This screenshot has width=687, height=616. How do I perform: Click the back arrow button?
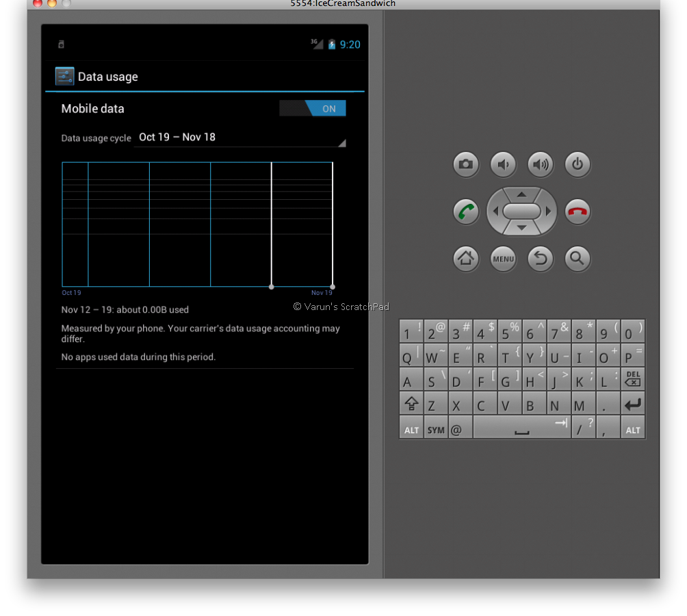[540, 259]
